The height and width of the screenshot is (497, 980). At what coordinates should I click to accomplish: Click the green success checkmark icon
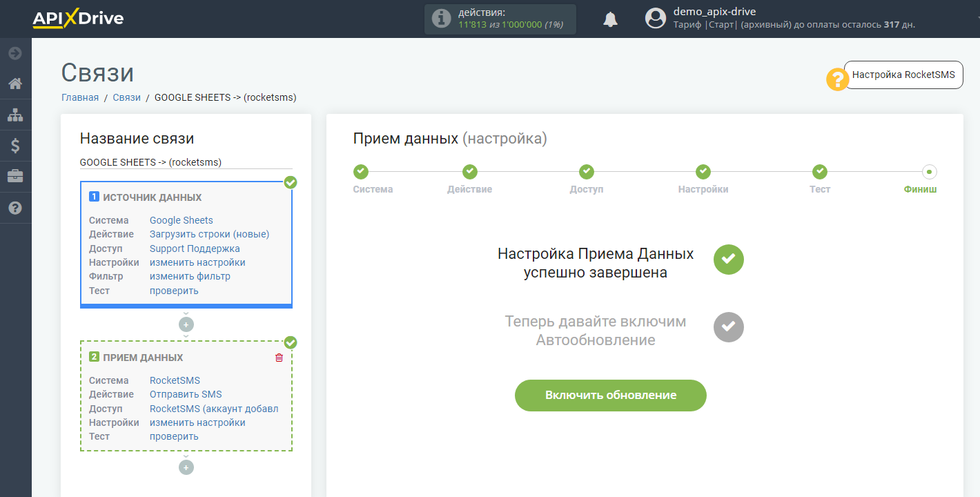coord(729,260)
